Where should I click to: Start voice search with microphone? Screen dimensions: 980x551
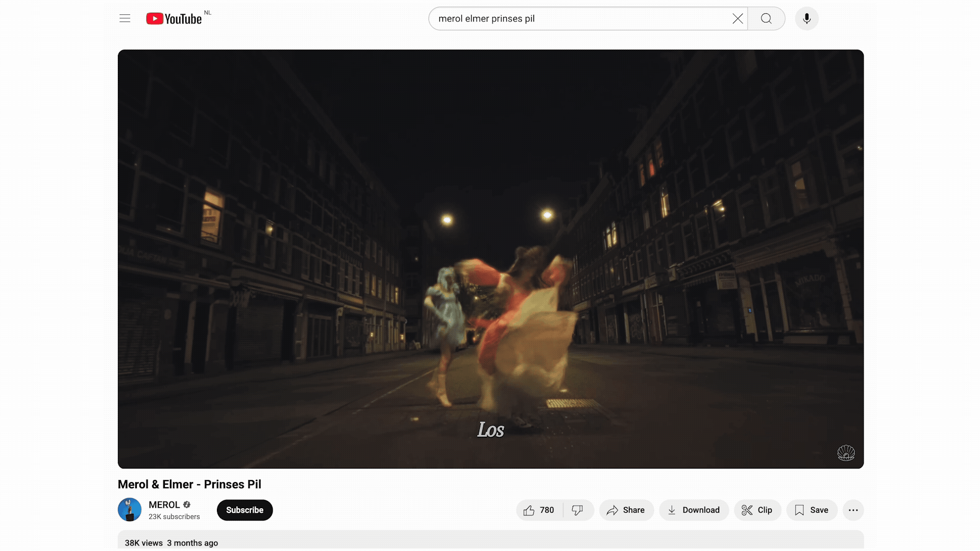click(806, 19)
